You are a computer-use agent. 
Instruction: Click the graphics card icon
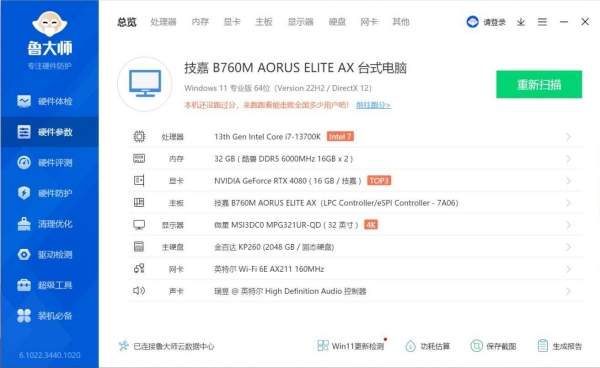tap(139, 180)
